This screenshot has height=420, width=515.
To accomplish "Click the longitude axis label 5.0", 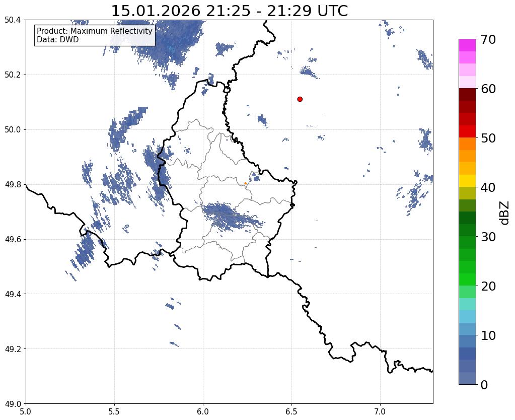I will (26, 411).
